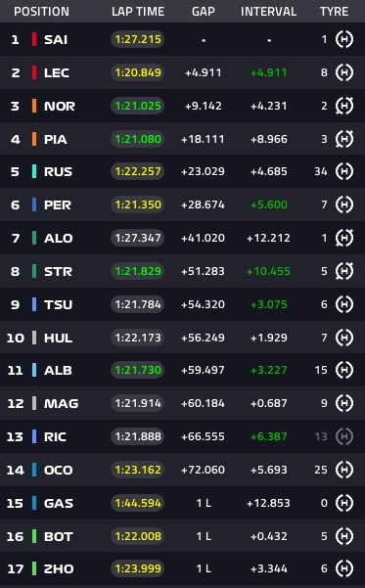
Task: Click the 1:44.594 lap time pill
Action: 138,503
